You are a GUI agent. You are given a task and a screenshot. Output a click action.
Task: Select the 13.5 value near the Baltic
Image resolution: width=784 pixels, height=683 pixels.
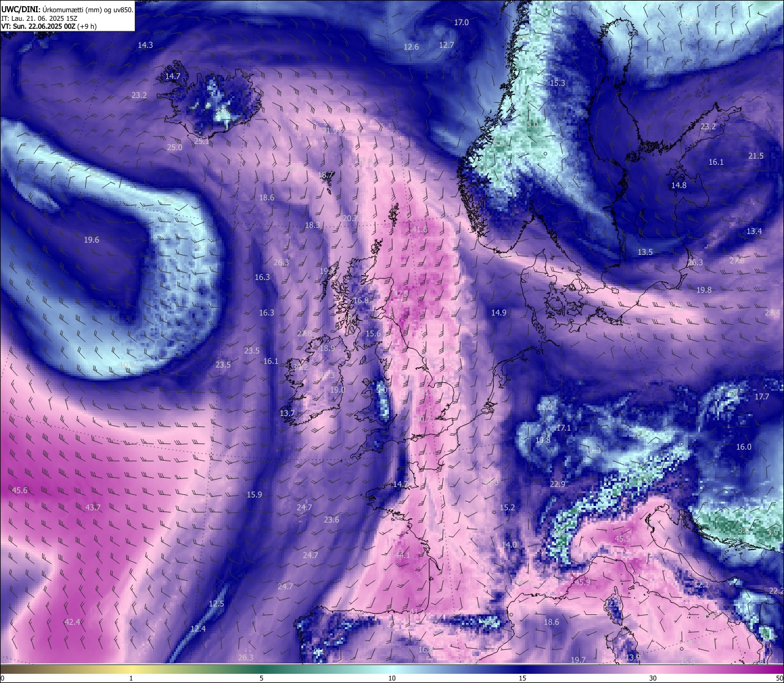645,252
